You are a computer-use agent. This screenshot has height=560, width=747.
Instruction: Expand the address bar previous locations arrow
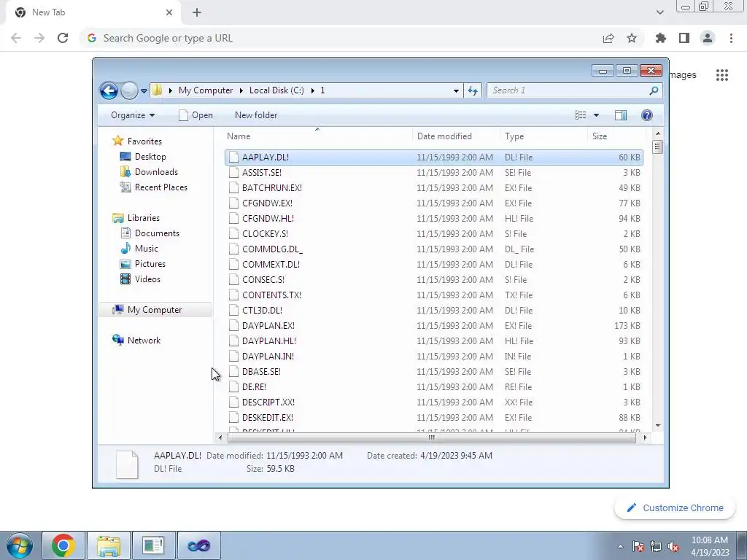[456, 90]
